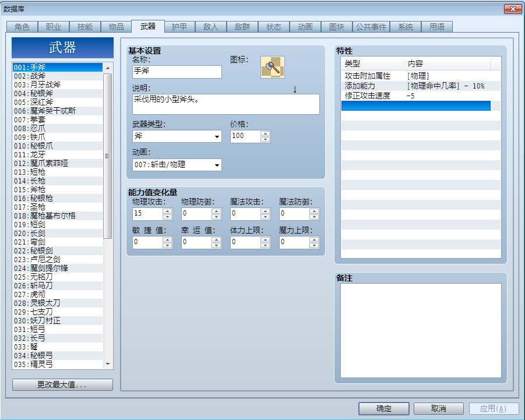
Task: Increase 体力上限 with its up arrow
Action: 265,239
